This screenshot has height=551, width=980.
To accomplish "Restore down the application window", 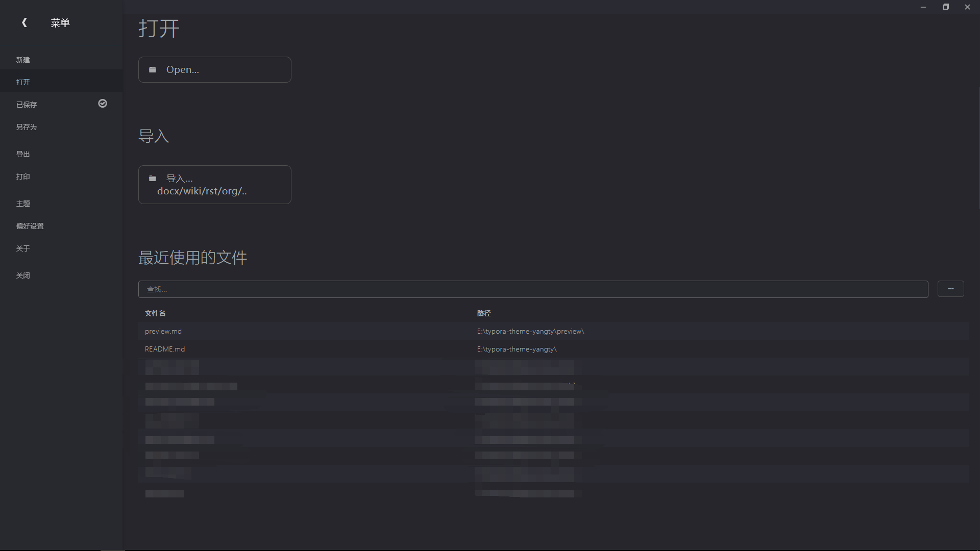I will pyautogui.click(x=946, y=7).
